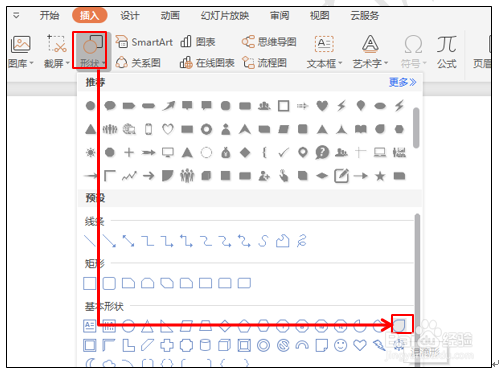The image size is (502, 373).
Task: Select the five-point star recommended shape
Action: coord(380,176)
